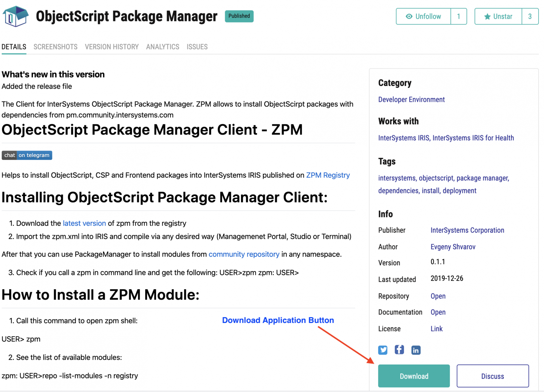Open the follower count 1 box
544x392 pixels.
(x=459, y=16)
